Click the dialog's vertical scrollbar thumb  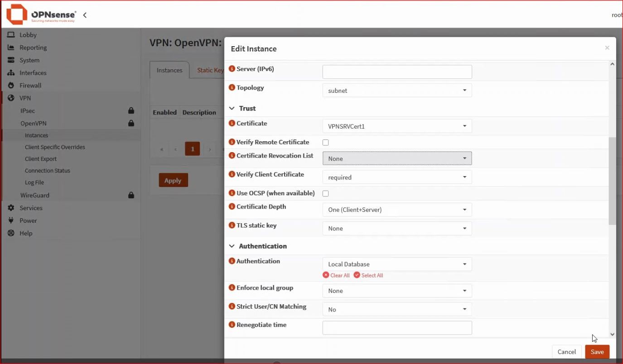(612, 181)
